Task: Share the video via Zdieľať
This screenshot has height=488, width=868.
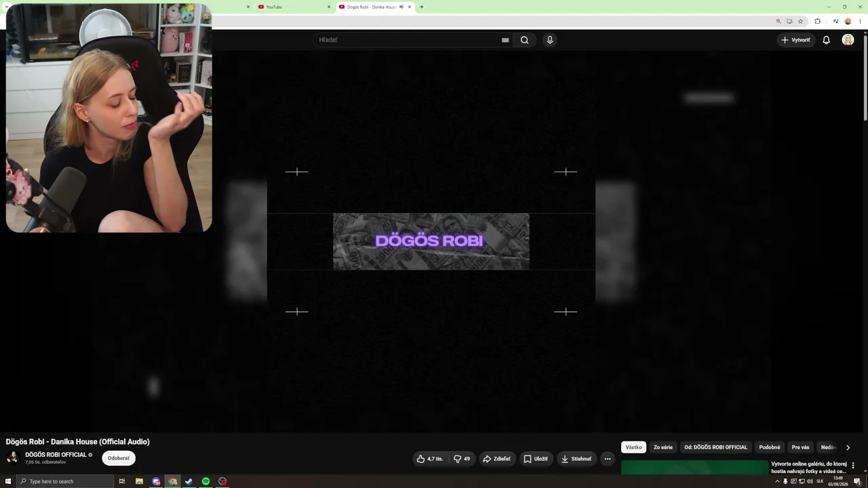Action: coord(497,459)
